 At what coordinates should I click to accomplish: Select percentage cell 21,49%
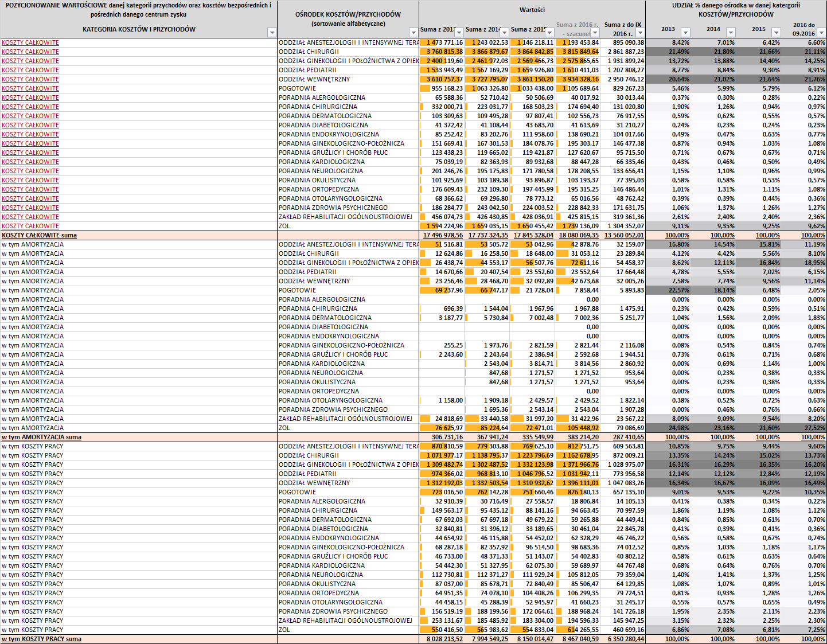click(x=669, y=52)
